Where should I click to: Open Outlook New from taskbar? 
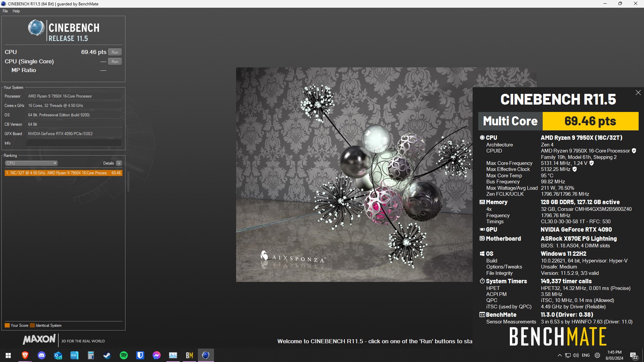point(58,355)
